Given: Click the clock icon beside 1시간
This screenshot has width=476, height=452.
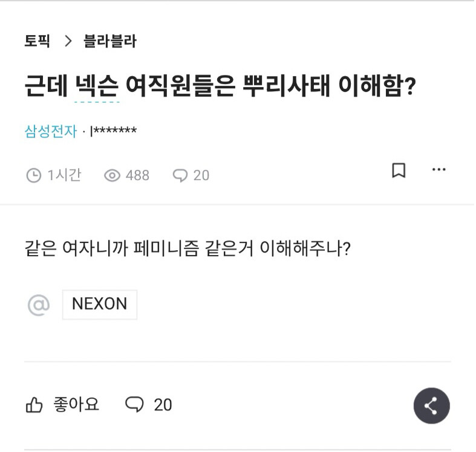Looking at the screenshot, I should [34, 175].
